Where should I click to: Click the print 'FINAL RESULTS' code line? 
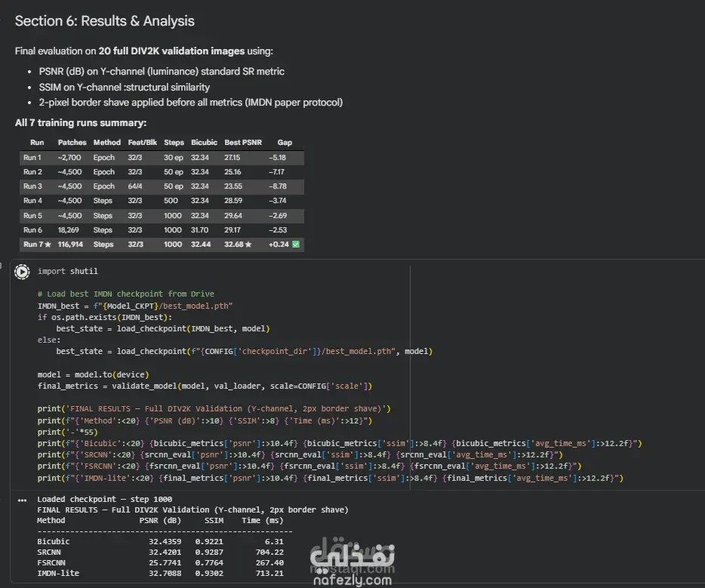pyautogui.click(x=214, y=408)
